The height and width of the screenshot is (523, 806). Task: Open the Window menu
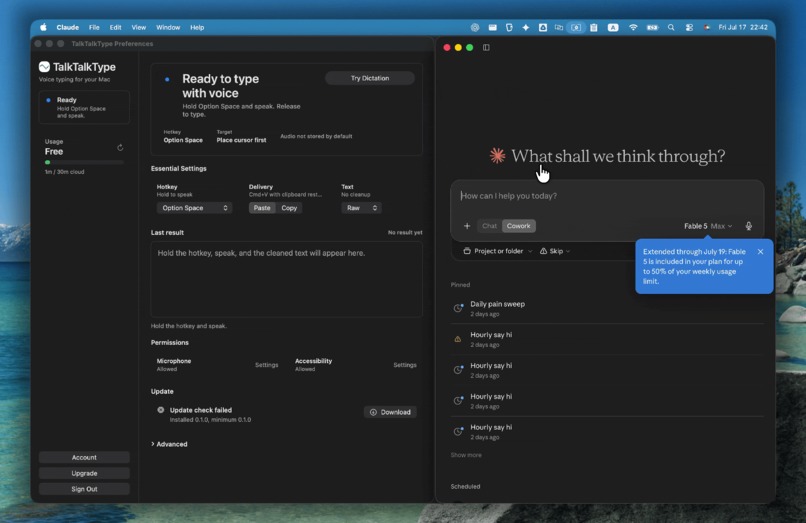click(168, 27)
